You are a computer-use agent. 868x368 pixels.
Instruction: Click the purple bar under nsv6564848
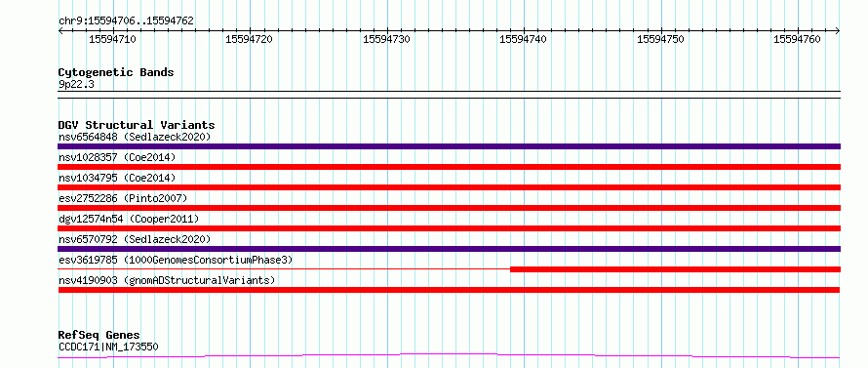pyautogui.click(x=449, y=146)
